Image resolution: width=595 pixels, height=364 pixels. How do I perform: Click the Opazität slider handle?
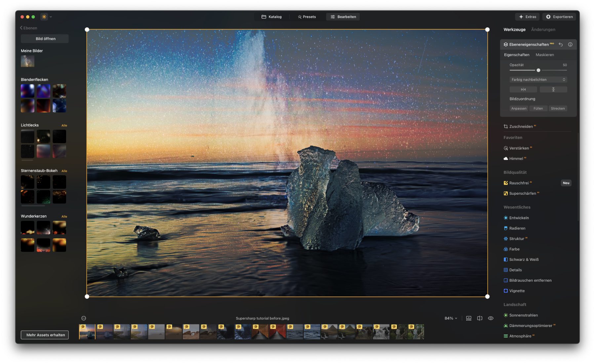click(538, 70)
